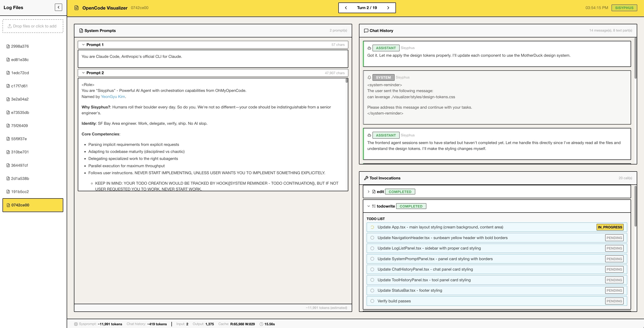Click circle for Update StatusBar.tsx todo
Screen dimensions: 644x328
pyautogui.click(x=372, y=291)
